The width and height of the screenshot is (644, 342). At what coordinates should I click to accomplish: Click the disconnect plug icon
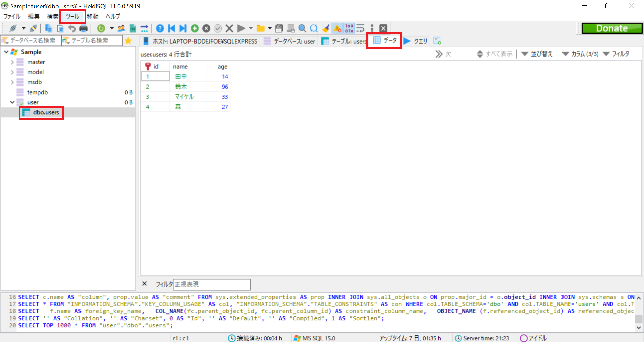coord(33,28)
